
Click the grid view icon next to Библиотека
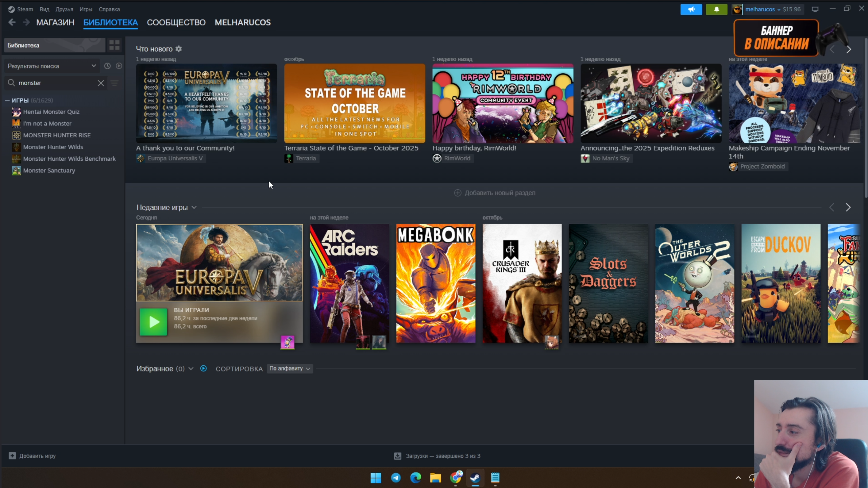(x=114, y=45)
